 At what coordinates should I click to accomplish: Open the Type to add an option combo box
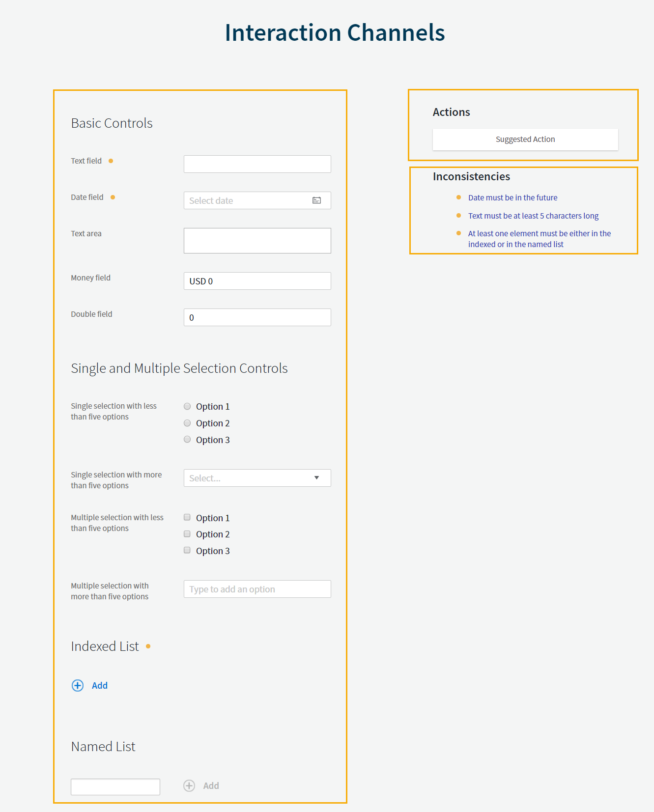pyautogui.click(x=257, y=589)
